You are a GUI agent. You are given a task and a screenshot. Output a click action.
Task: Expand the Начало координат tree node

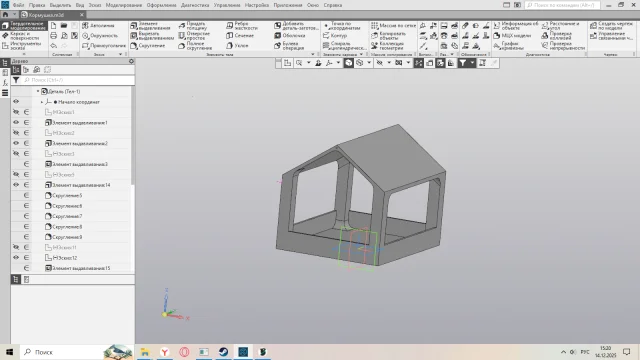(x=42, y=102)
